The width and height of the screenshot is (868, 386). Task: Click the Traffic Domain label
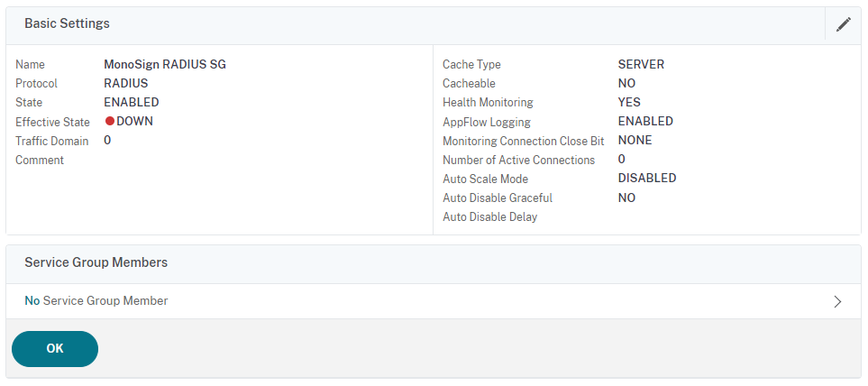tap(52, 142)
